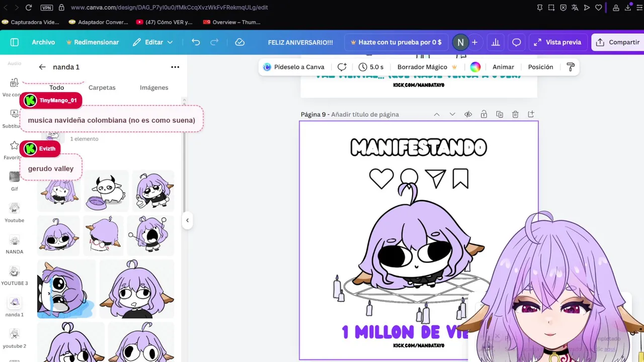Hide page 9 with the eye icon
Image resolution: width=644 pixels, height=362 pixels.
[x=468, y=115]
